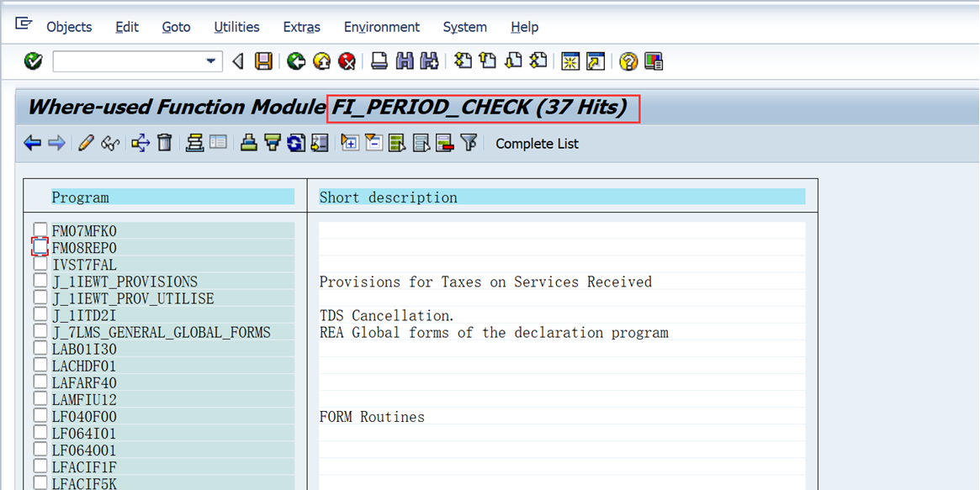Viewport: 980px width, 490px height.
Task: Tick the FM07MFK0 checkbox
Action: [x=40, y=229]
